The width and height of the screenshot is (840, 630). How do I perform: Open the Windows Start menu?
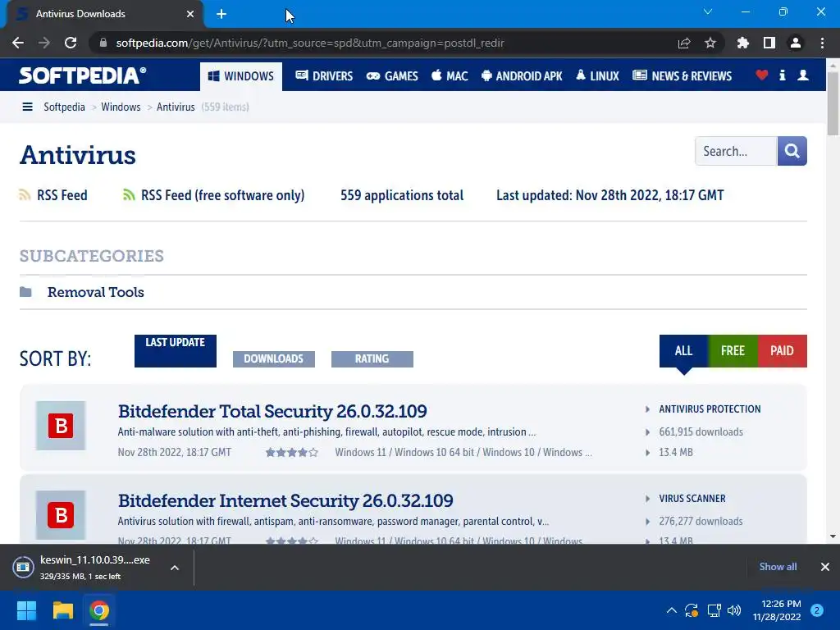[x=26, y=610]
